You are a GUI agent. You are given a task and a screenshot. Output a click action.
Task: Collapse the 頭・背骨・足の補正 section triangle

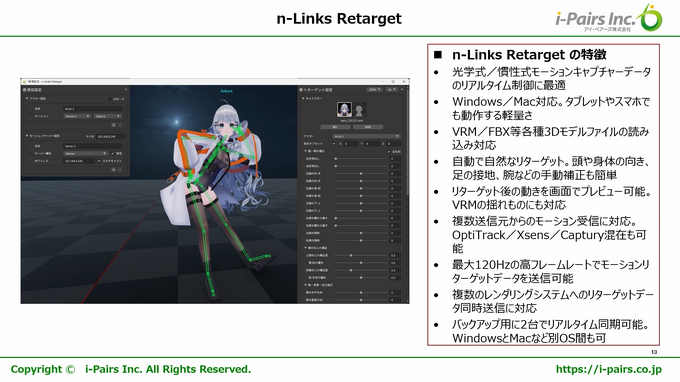click(x=305, y=285)
